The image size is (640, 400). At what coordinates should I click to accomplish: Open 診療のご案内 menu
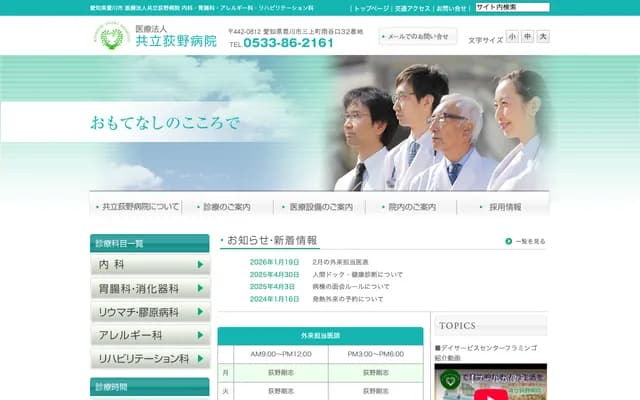click(227, 207)
